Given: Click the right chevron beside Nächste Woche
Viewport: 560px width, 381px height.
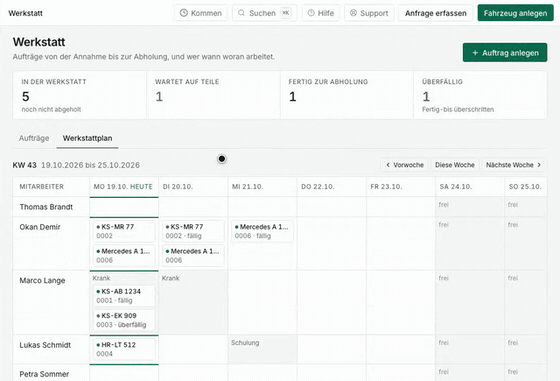Looking at the screenshot, I should (539, 165).
